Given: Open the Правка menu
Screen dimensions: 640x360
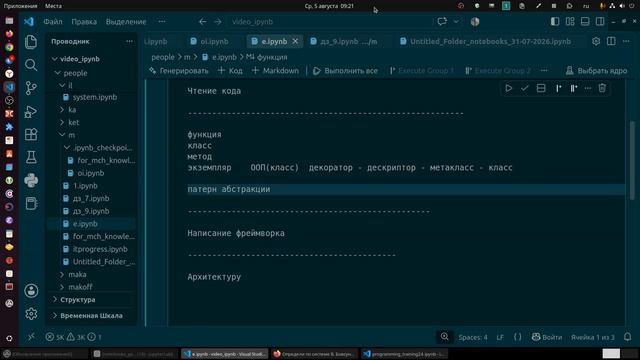Looking at the screenshot, I should (x=84, y=22).
